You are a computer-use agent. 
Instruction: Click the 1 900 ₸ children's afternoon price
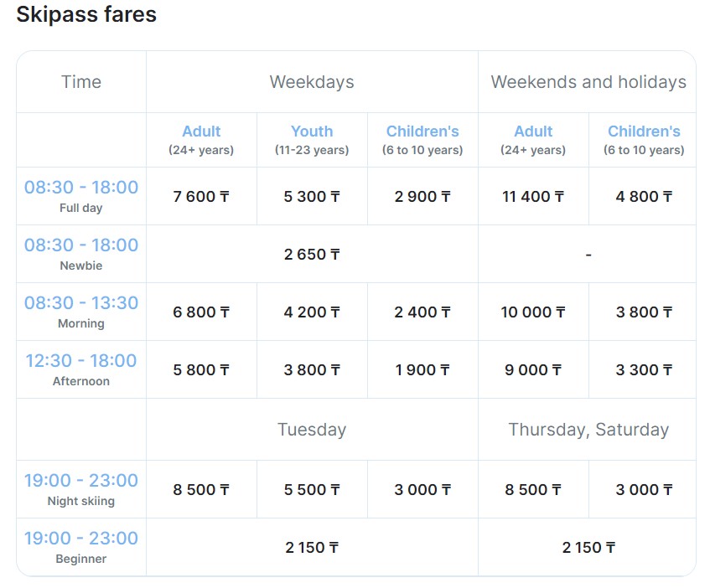pos(422,370)
